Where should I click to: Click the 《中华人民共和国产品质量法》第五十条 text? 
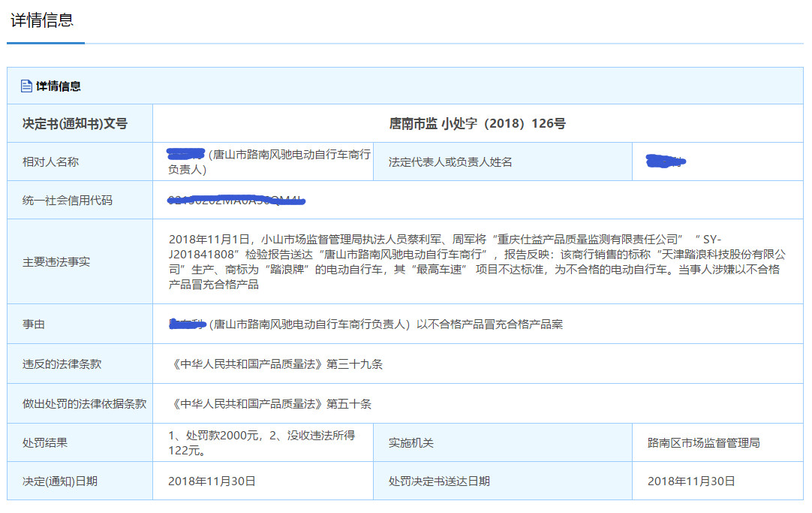pos(270,404)
